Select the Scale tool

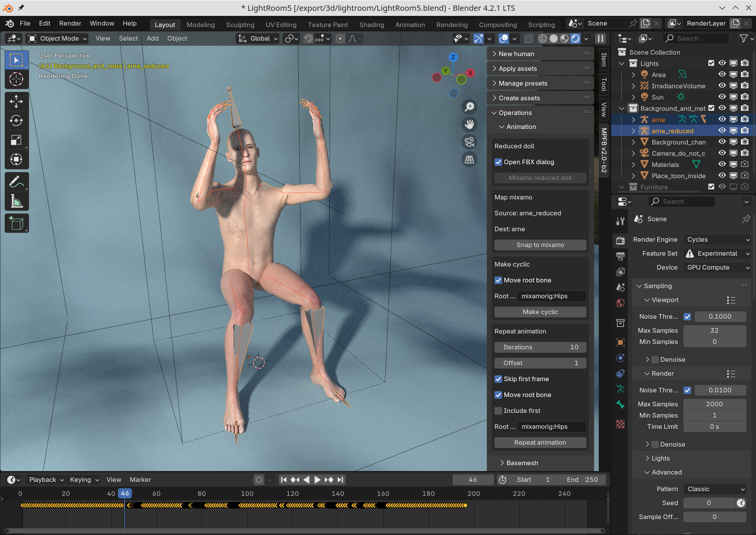(x=16, y=140)
